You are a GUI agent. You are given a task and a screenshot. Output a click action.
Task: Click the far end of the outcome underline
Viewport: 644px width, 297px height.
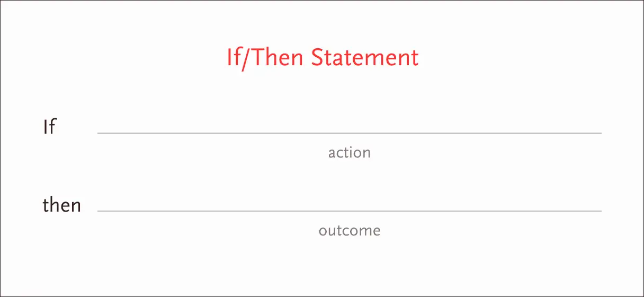(600, 211)
